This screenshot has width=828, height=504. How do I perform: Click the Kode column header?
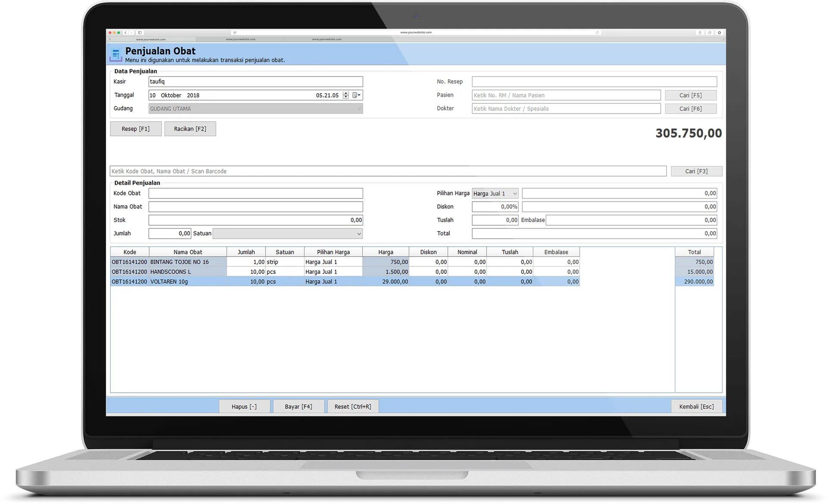[x=130, y=252]
